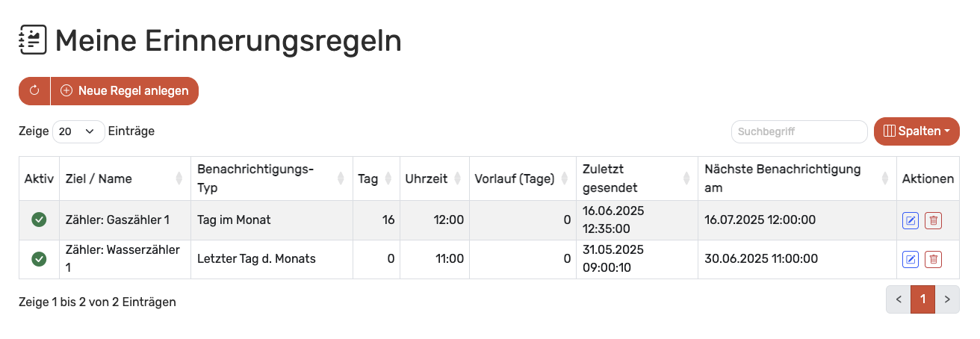Open the Spalten columns dropdown

click(917, 131)
